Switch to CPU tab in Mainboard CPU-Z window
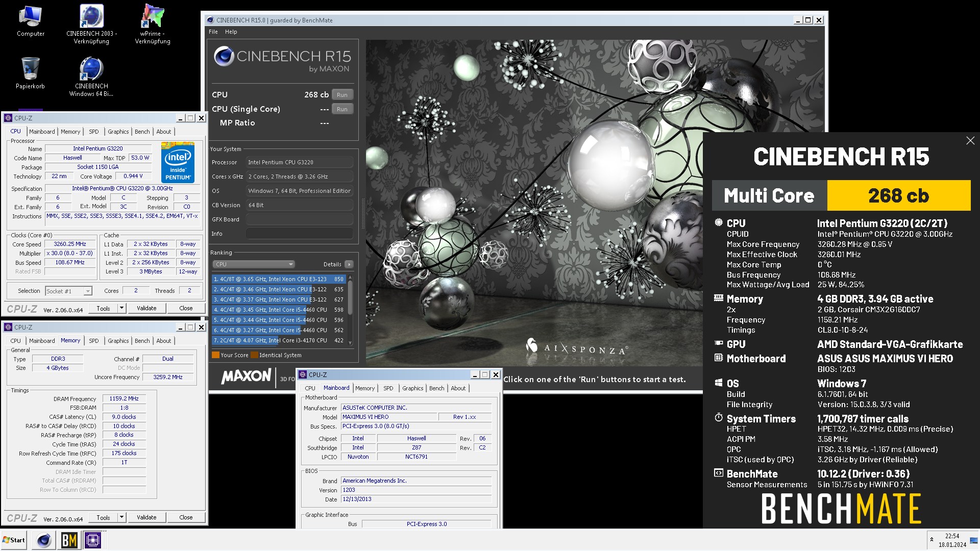 [x=310, y=388]
